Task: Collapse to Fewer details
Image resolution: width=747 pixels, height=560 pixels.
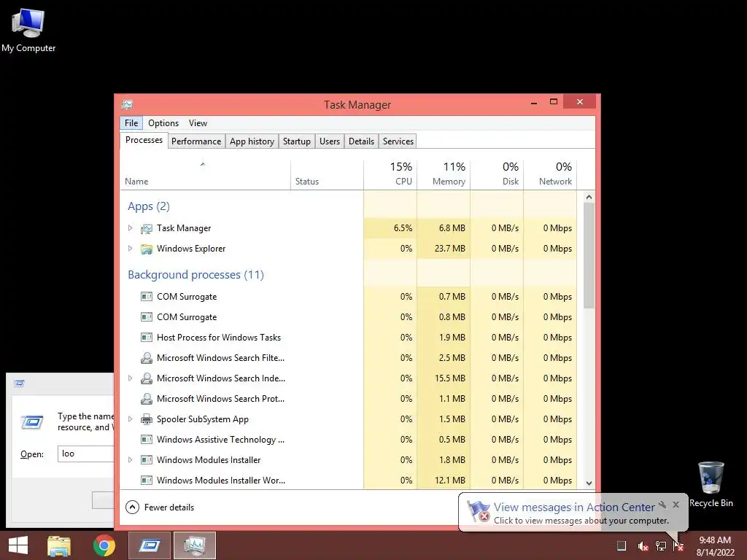Action: point(160,507)
